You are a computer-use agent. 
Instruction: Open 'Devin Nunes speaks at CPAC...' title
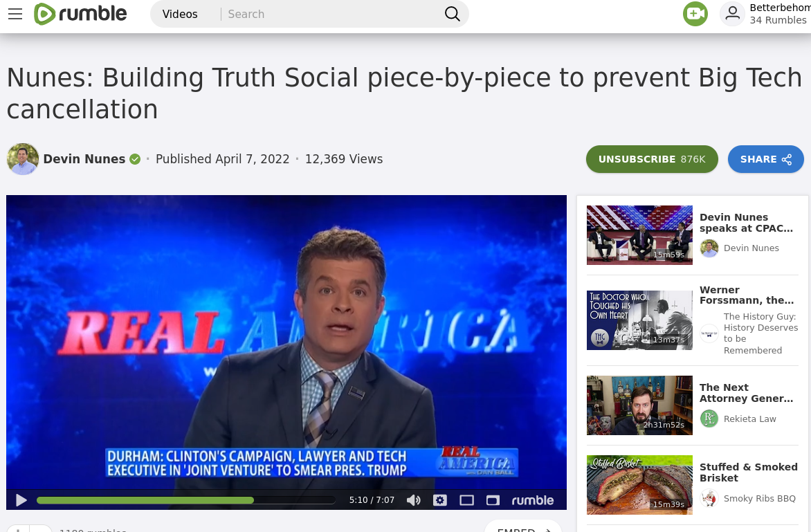click(x=746, y=223)
